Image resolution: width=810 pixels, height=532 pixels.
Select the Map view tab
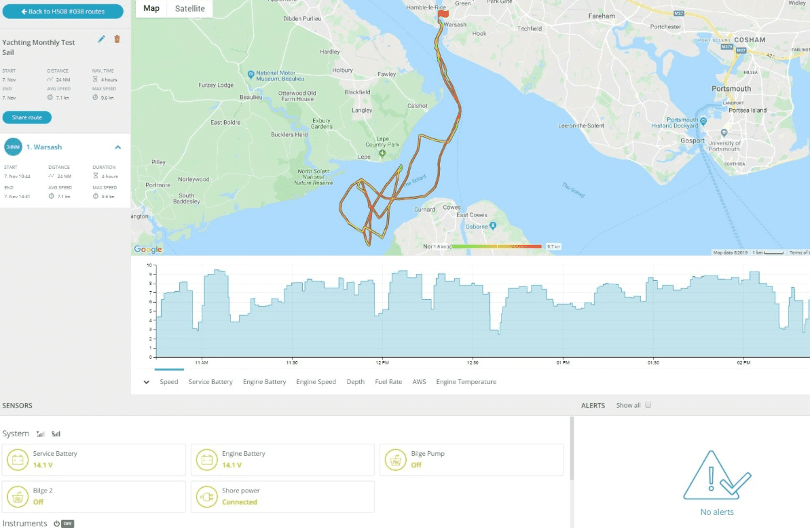pyautogui.click(x=151, y=9)
